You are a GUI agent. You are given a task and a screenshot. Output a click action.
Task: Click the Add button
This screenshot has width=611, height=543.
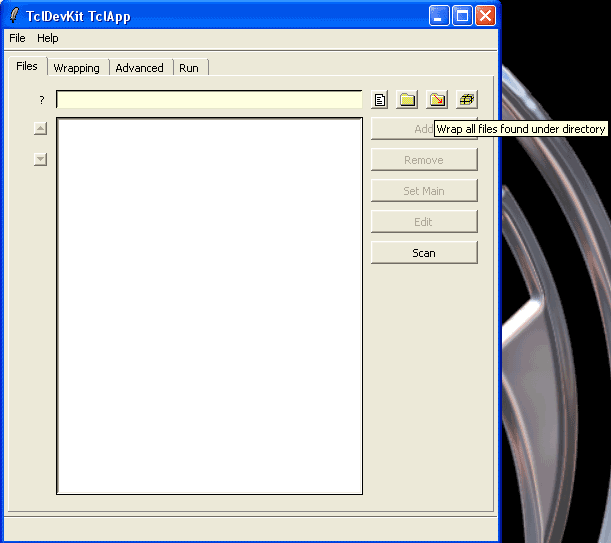pyautogui.click(x=424, y=129)
